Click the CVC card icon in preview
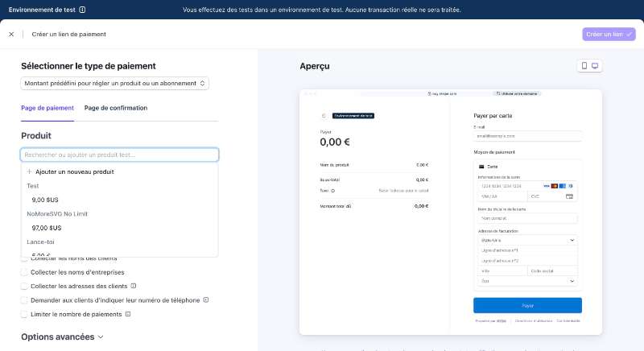 [x=569, y=196]
